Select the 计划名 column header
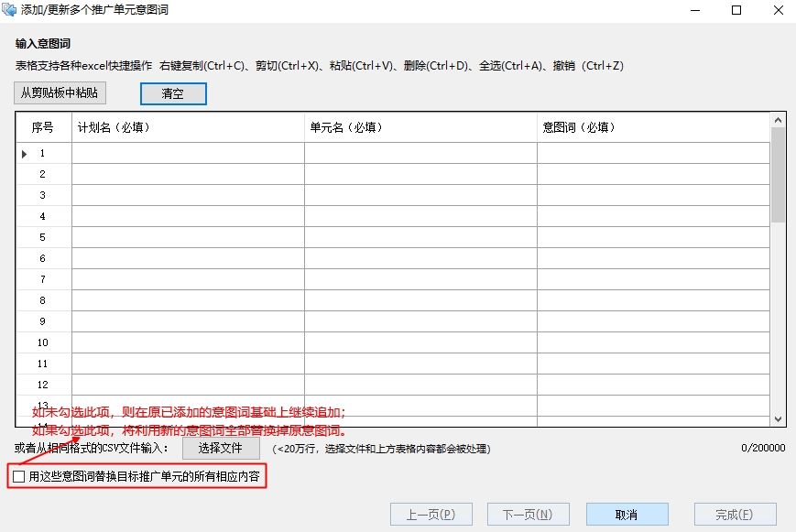Image resolution: width=796 pixels, height=532 pixels. (188, 127)
